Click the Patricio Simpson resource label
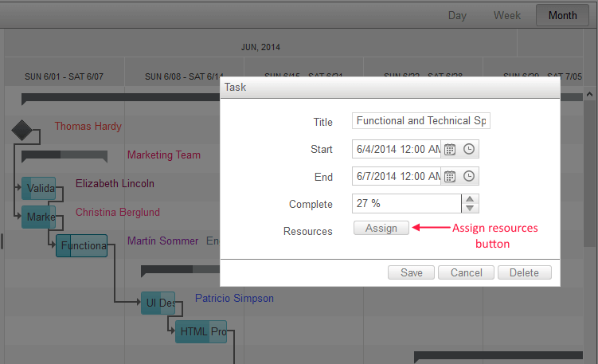 pyautogui.click(x=234, y=298)
